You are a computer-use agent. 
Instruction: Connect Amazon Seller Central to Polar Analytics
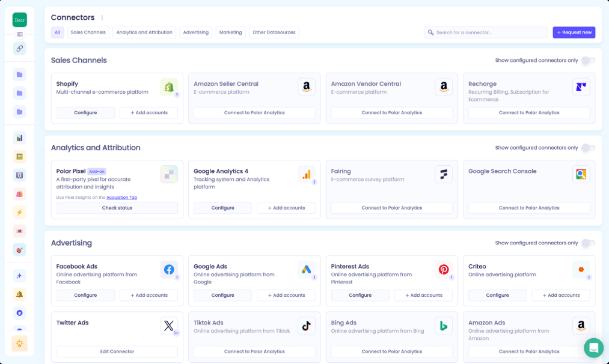[254, 112]
